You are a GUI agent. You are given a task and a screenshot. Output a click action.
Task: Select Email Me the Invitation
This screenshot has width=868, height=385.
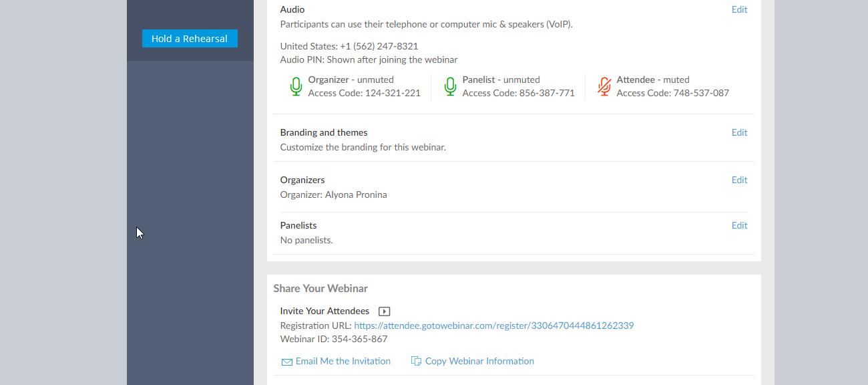(x=343, y=361)
